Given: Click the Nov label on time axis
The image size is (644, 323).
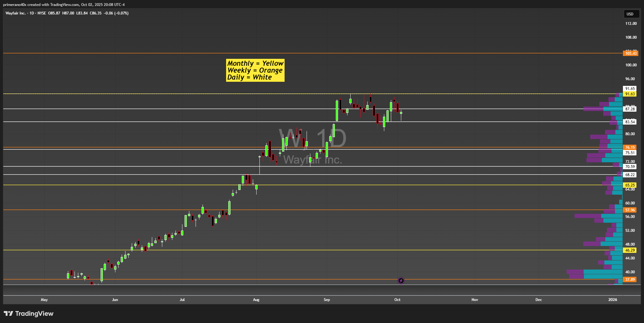Looking at the screenshot, I should point(475,300).
